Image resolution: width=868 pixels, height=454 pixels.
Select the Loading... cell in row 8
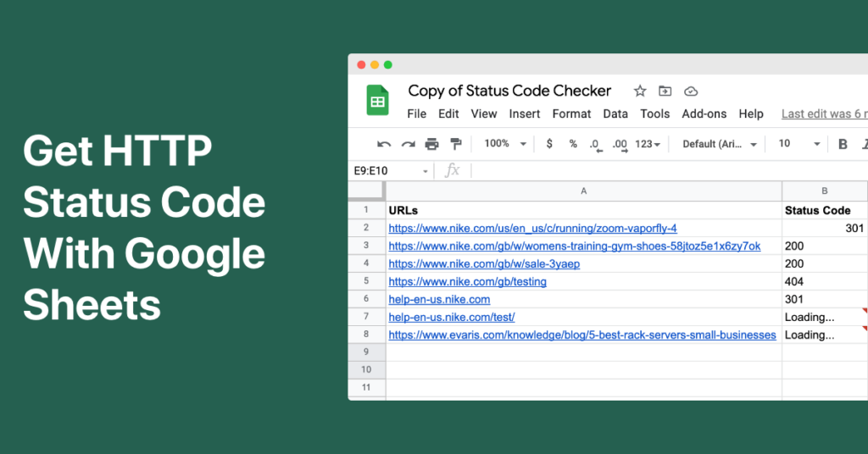pos(825,334)
